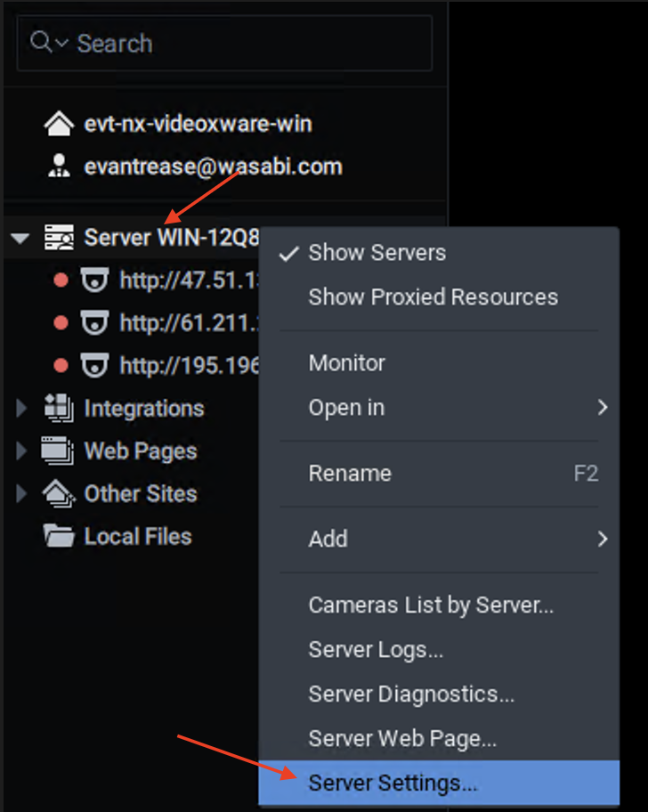The width and height of the screenshot is (648, 812).
Task: Click the server icon next to Server WIN-12Q8
Action: coord(59,238)
